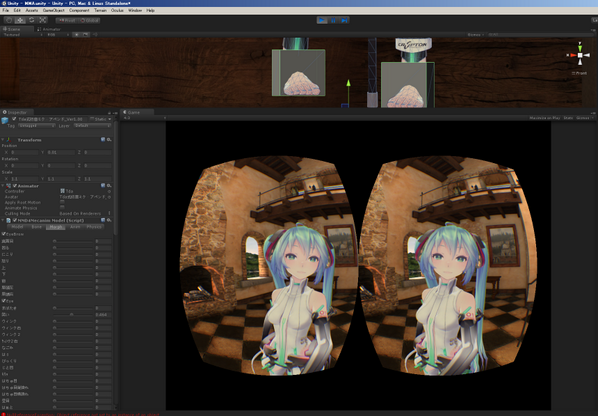Open the Transform gear settings icon
Viewport: 598px width, 416px height.
[109, 140]
